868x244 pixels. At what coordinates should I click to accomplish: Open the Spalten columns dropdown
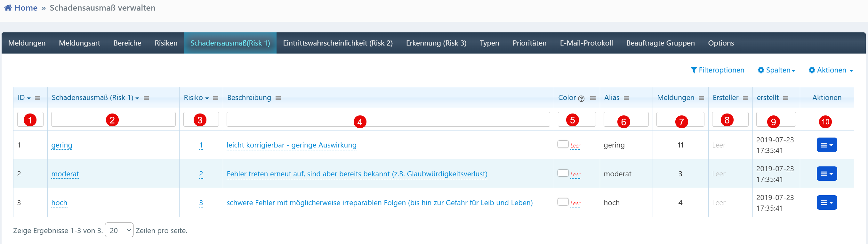tap(776, 70)
